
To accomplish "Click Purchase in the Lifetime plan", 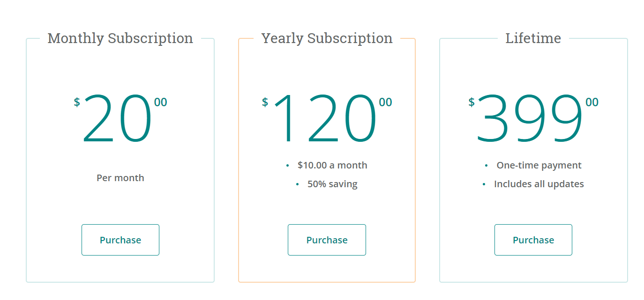I will 533,240.
